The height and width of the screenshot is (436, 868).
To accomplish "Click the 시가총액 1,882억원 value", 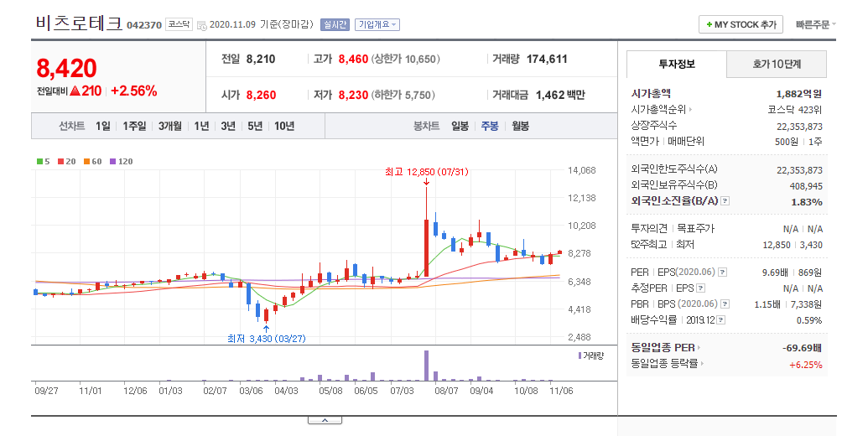I will (798, 94).
